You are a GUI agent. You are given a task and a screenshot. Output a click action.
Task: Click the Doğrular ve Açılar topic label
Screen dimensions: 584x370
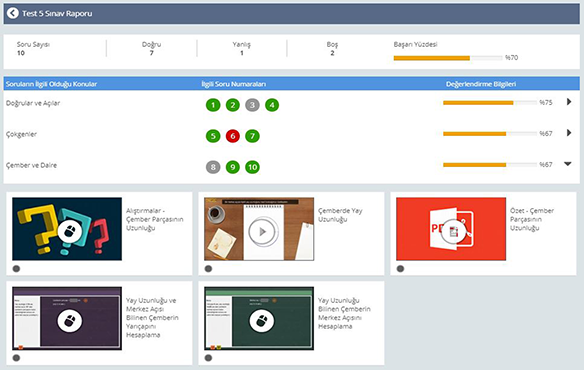click(33, 103)
